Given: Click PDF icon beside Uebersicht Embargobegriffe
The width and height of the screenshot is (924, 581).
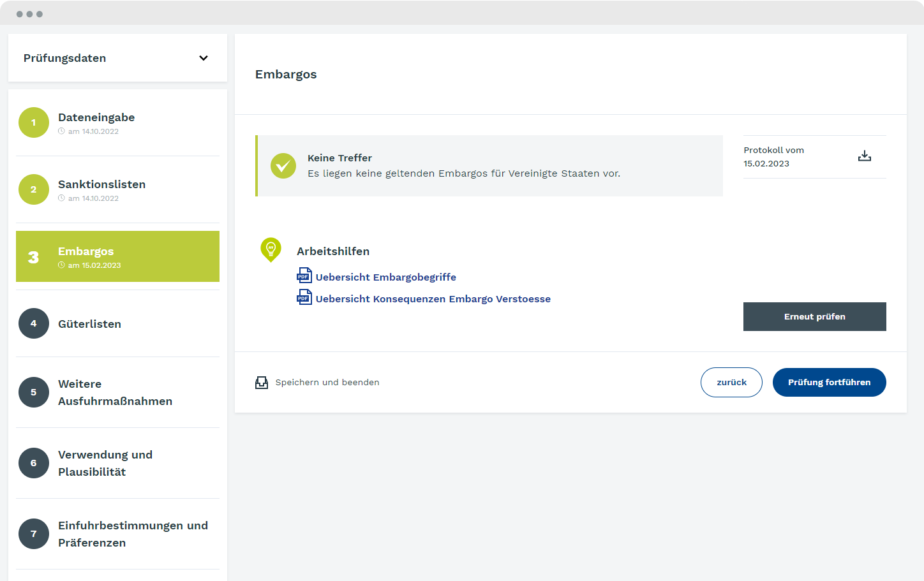Looking at the screenshot, I should tap(304, 276).
